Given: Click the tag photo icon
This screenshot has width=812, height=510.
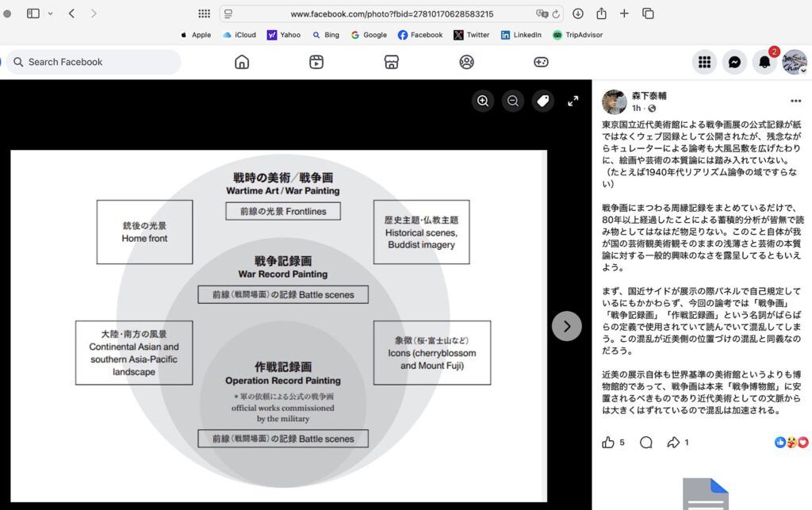Looking at the screenshot, I should [543, 101].
